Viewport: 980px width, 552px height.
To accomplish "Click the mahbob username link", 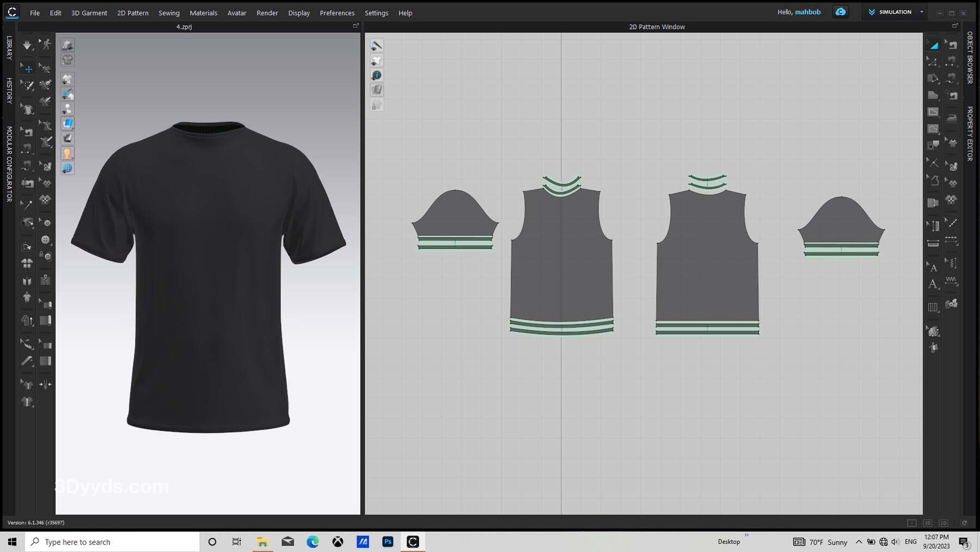I will 807,12.
